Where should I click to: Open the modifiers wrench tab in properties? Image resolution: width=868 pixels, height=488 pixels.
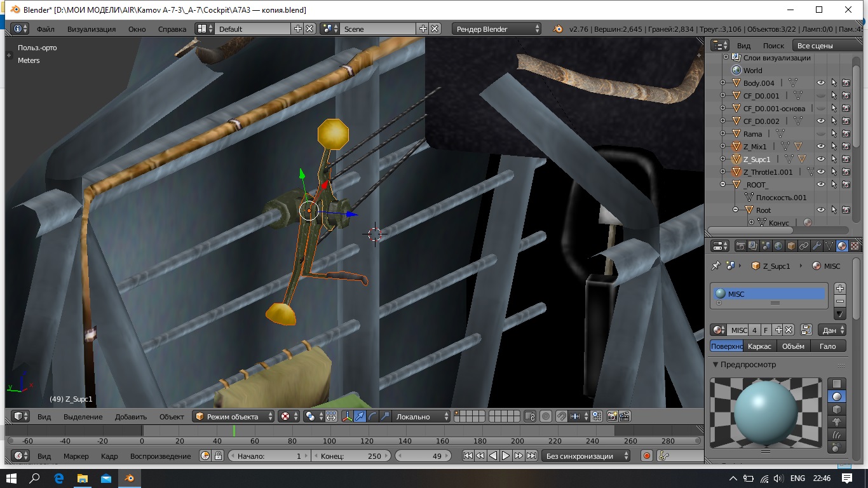(x=817, y=246)
